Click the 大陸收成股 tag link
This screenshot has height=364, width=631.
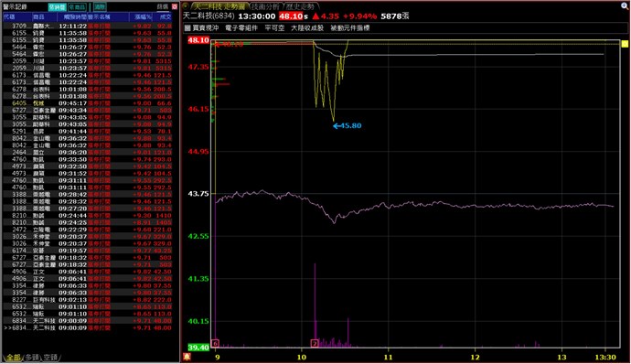307,27
